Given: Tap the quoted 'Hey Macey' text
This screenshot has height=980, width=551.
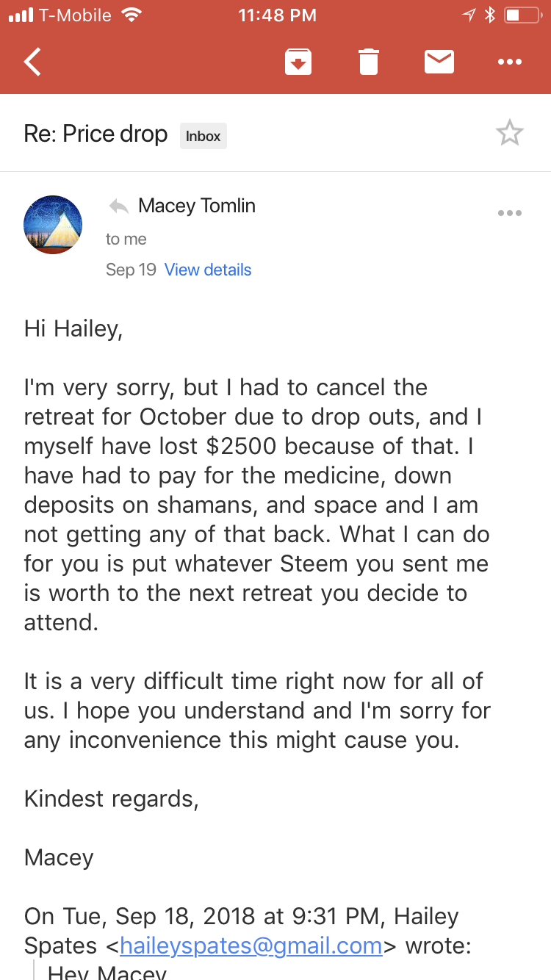Looking at the screenshot, I should tap(107, 972).
